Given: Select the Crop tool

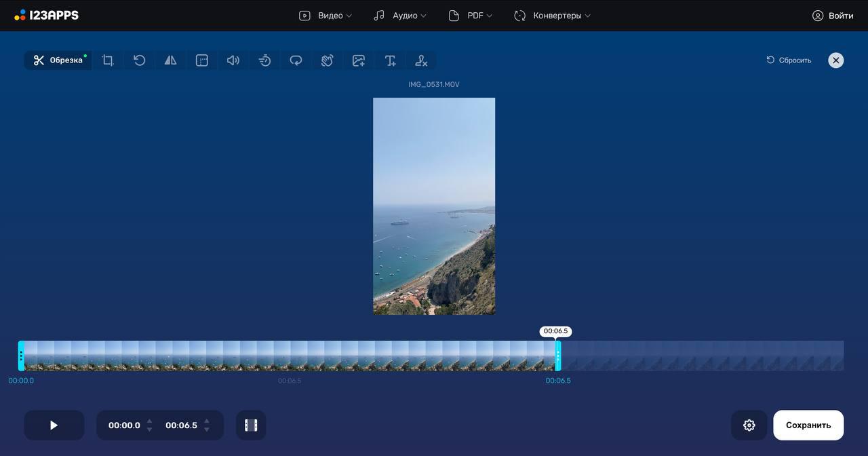Looking at the screenshot, I should (107, 60).
